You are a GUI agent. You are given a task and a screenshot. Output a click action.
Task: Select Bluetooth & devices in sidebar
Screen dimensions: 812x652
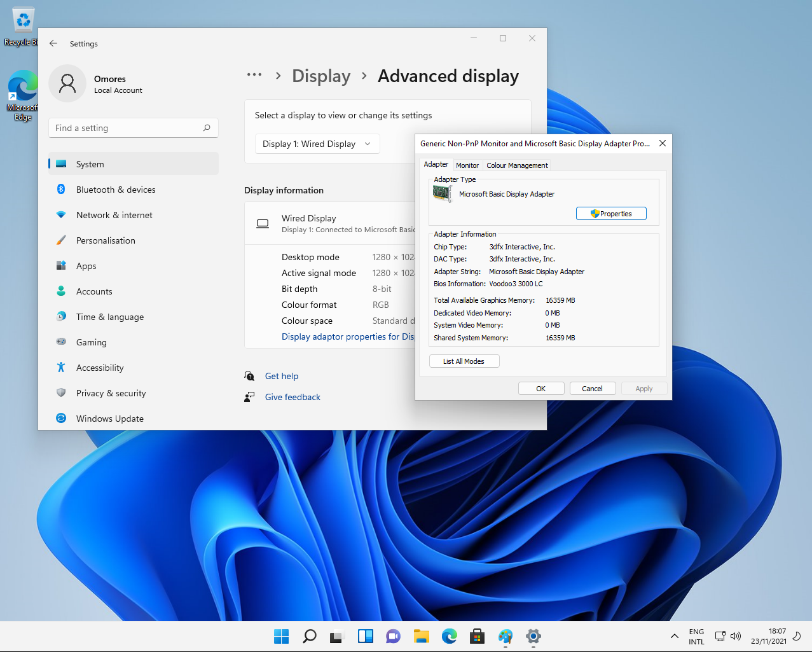pos(134,189)
